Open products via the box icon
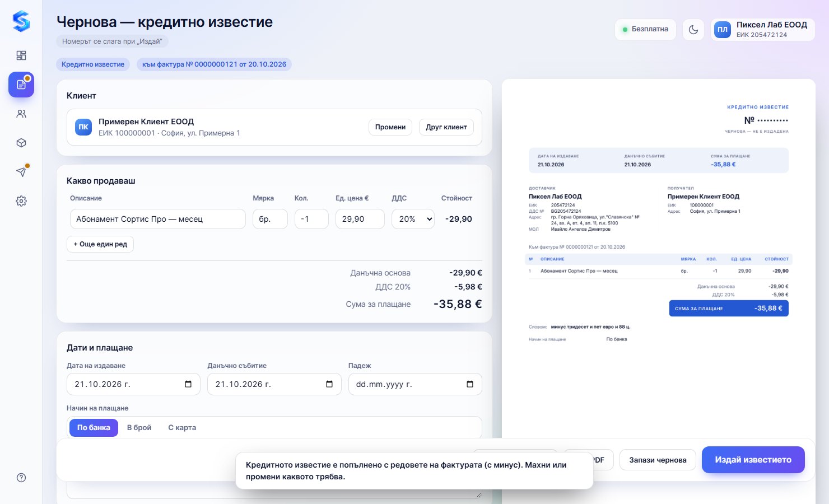This screenshot has height=504, width=829. click(21, 143)
